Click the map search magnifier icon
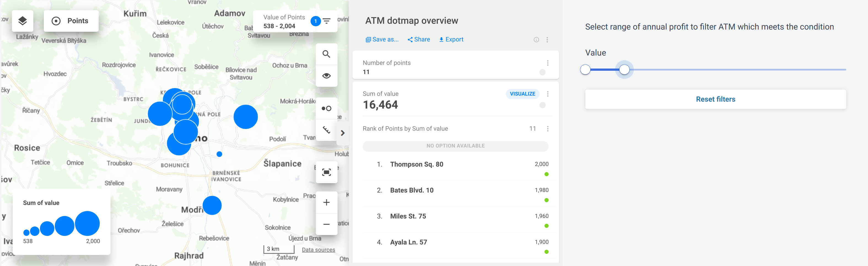This screenshot has height=266, width=868. [x=326, y=54]
